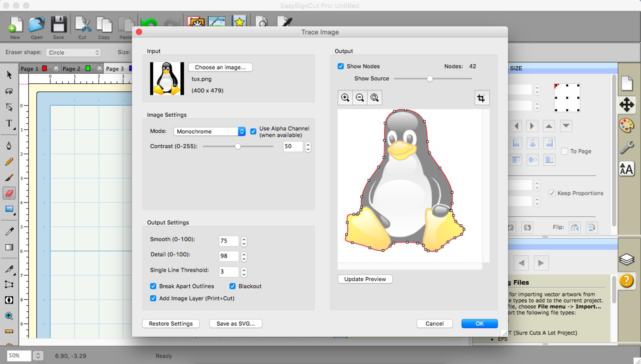Click Save as SVG... button
Image resolution: width=641 pixels, height=364 pixels.
(236, 324)
